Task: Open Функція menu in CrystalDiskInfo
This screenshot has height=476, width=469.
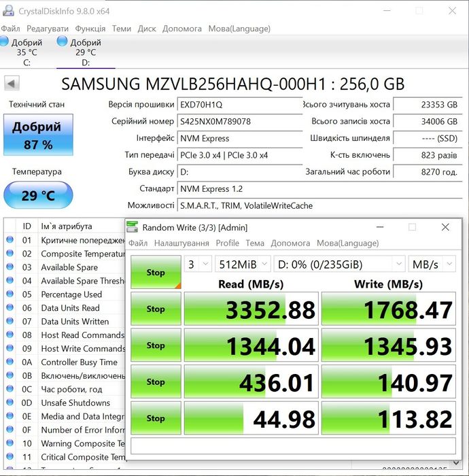Action: click(90, 29)
